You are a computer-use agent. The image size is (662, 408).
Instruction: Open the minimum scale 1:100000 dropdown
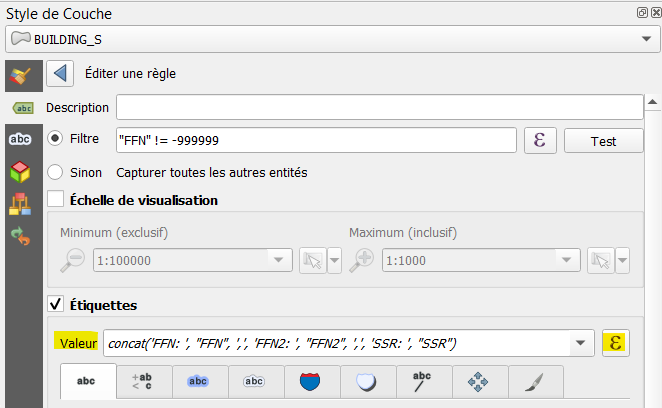(193, 260)
